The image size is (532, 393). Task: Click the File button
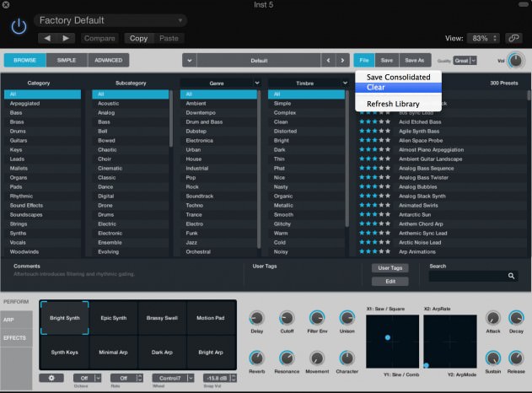coord(364,60)
